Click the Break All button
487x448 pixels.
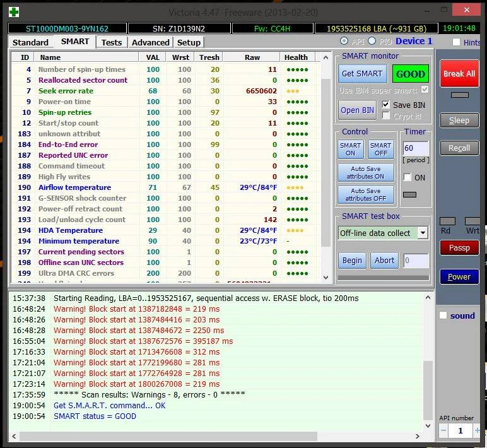pyautogui.click(x=459, y=74)
